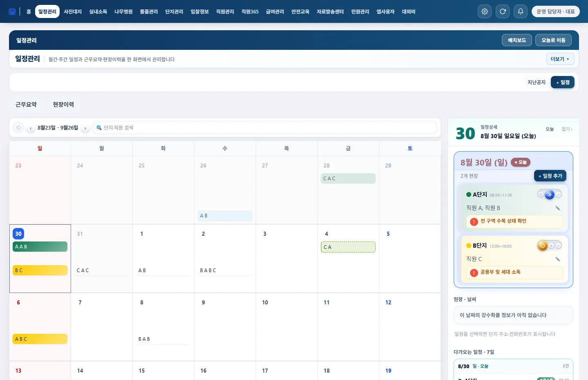Set B단지 status to the middle state
The image size is (588, 380).
coord(551,246)
